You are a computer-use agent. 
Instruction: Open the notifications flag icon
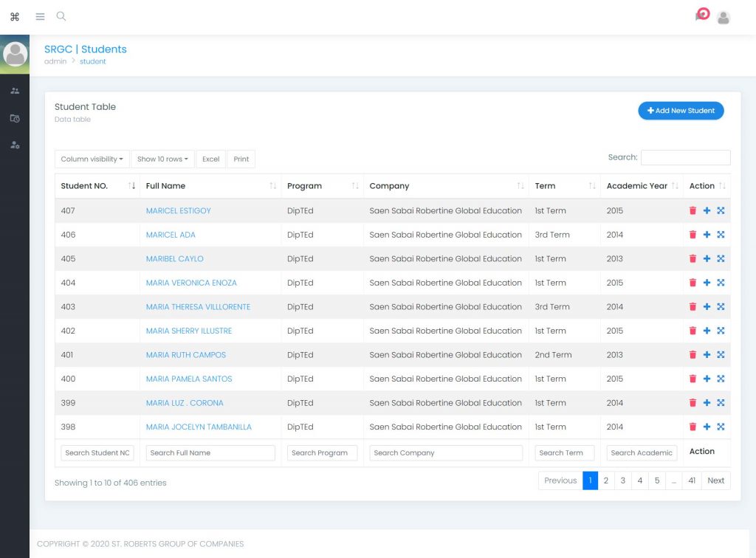(x=701, y=15)
